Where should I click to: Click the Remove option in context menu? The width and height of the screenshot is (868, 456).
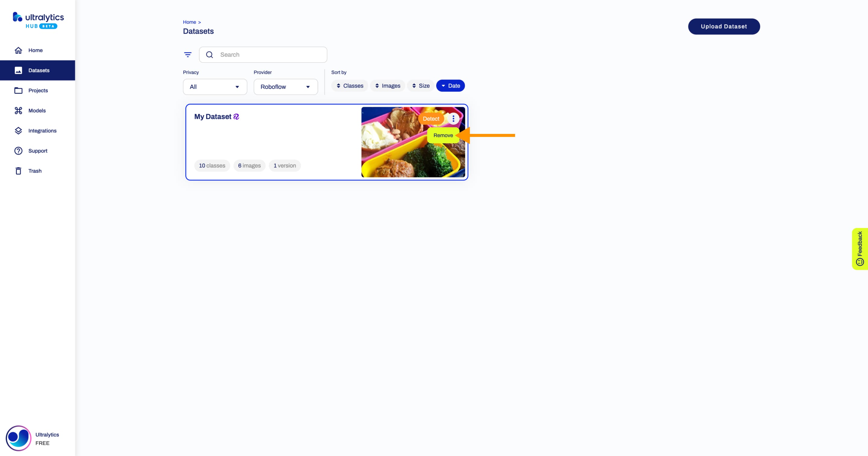[443, 135]
